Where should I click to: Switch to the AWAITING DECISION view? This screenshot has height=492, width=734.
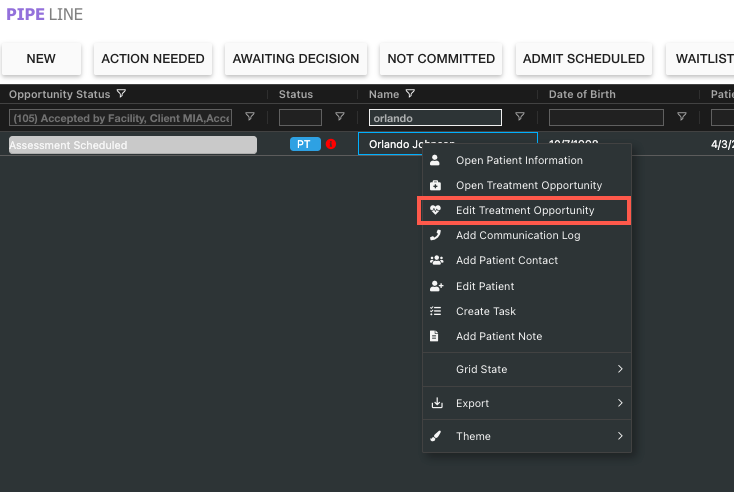295,59
